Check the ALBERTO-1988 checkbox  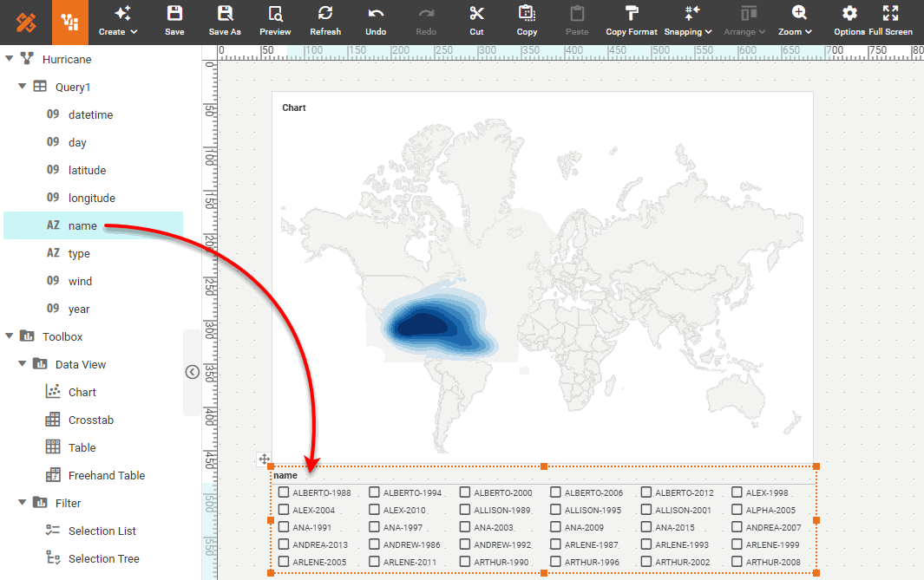(x=282, y=492)
